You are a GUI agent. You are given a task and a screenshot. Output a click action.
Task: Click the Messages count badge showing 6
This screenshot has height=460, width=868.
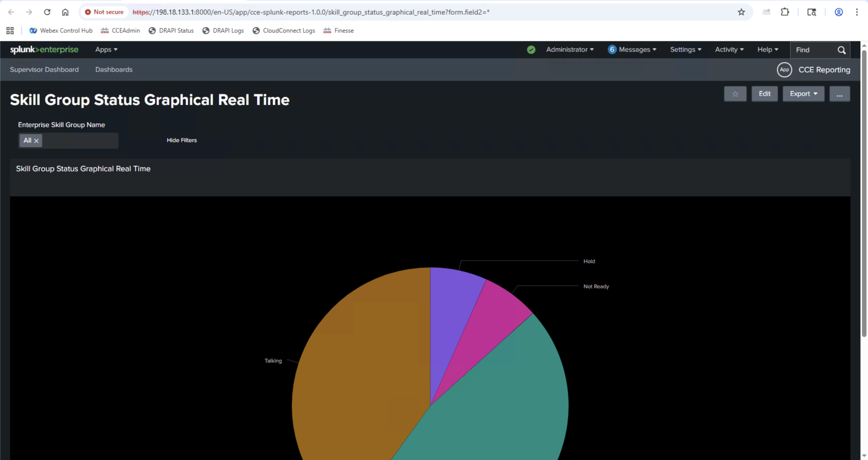point(612,49)
